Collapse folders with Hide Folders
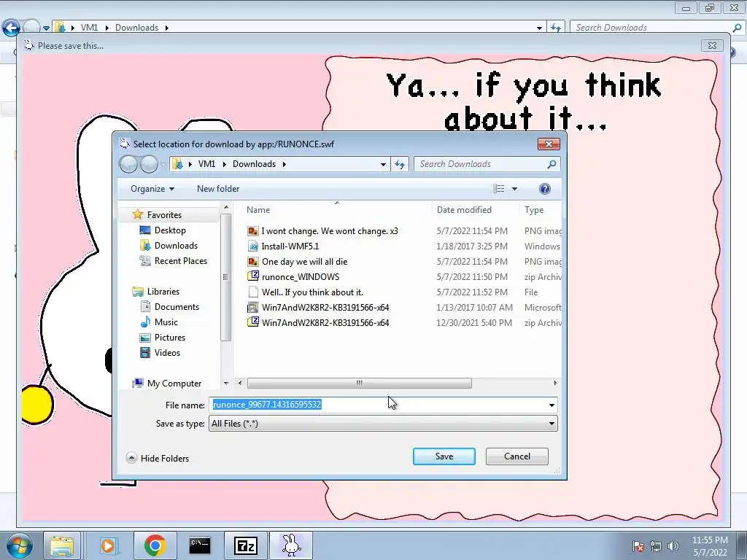Image resolution: width=747 pixels, height=560 pixels. pyautogui.click(x=158, y=459)
